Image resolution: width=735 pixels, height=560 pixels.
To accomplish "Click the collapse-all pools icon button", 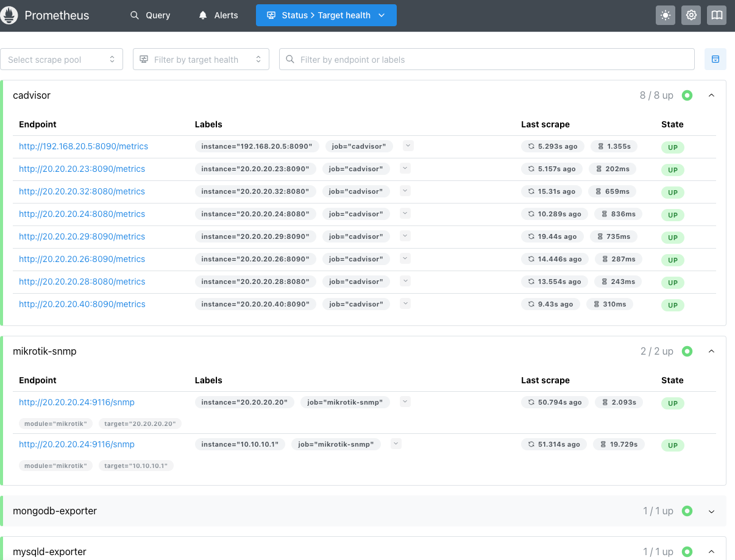I will click(x=715, y=59).
